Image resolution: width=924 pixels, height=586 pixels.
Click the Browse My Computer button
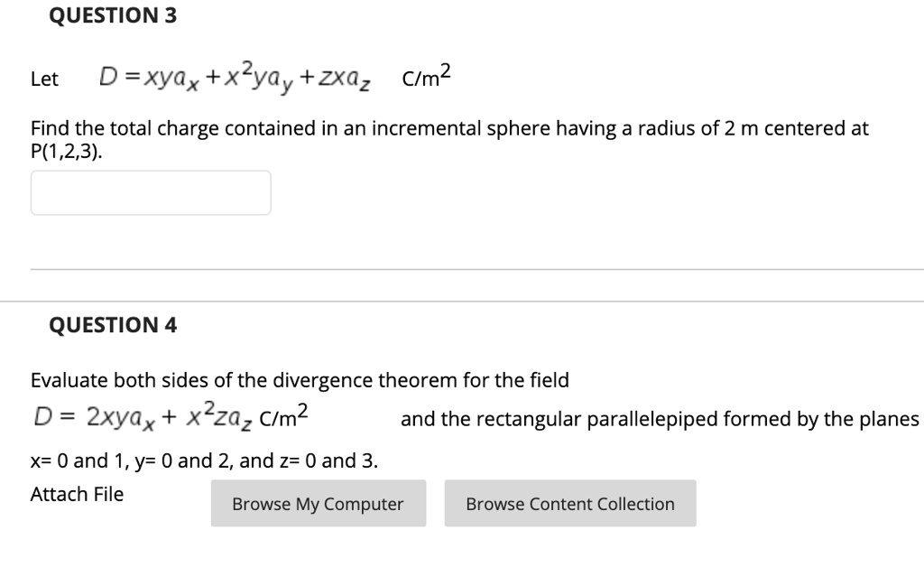tap(318, 503)
